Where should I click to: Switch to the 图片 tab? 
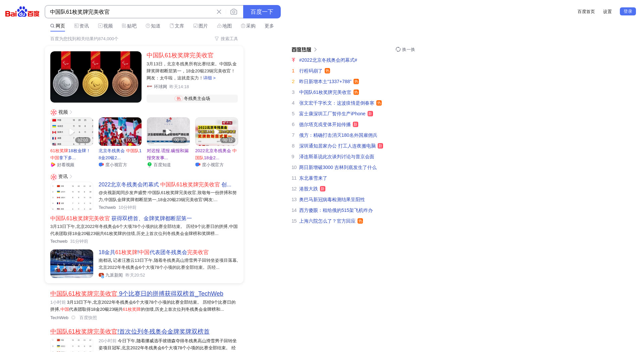coord(201,26)
